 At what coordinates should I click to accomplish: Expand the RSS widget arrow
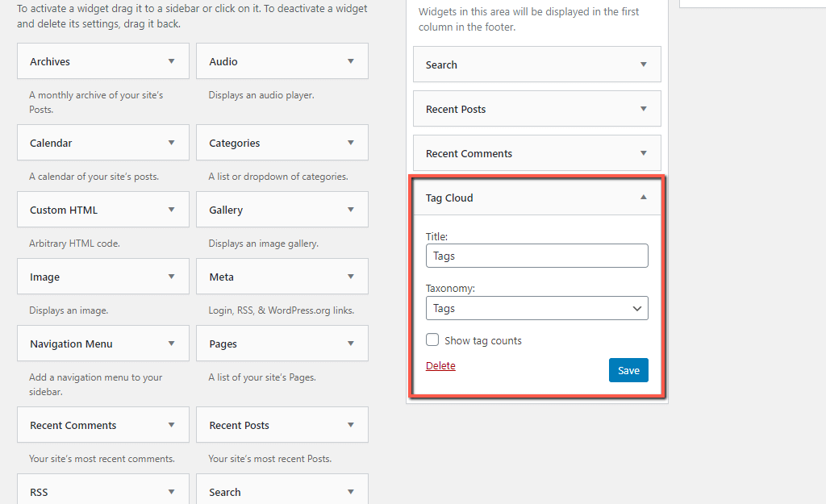pos(171,492)
